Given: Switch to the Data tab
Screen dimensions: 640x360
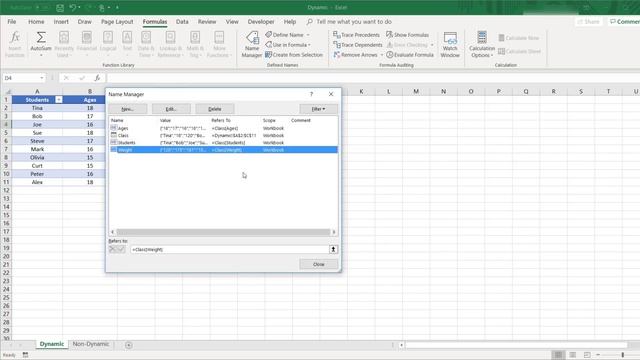Looking at the screenshot, I should coord(182,22).
